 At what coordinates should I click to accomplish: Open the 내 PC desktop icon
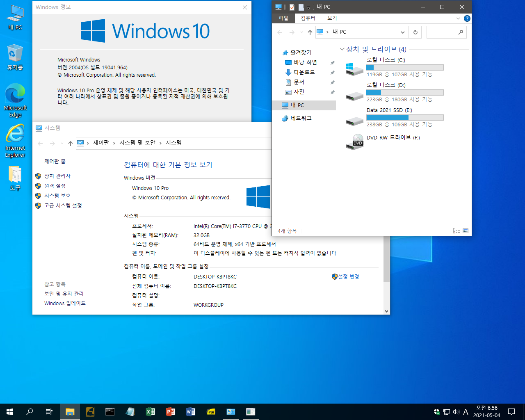point(15,18)
